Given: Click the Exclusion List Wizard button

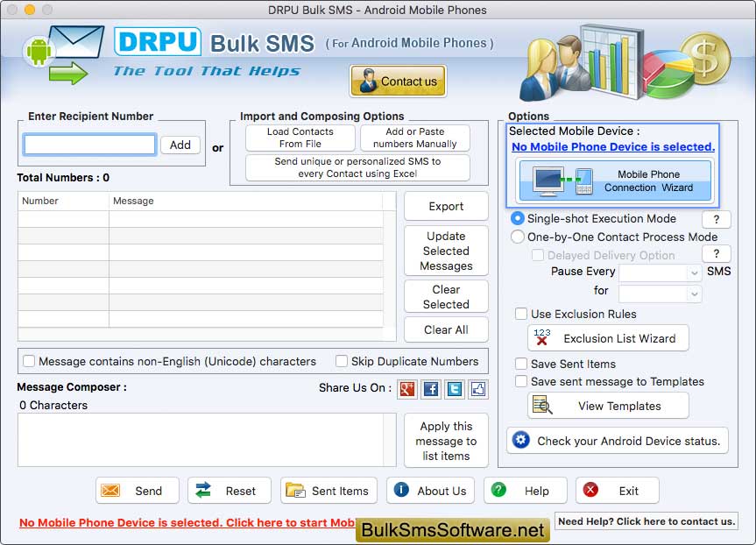Looking at the screenshot, I should click(608, 338).
